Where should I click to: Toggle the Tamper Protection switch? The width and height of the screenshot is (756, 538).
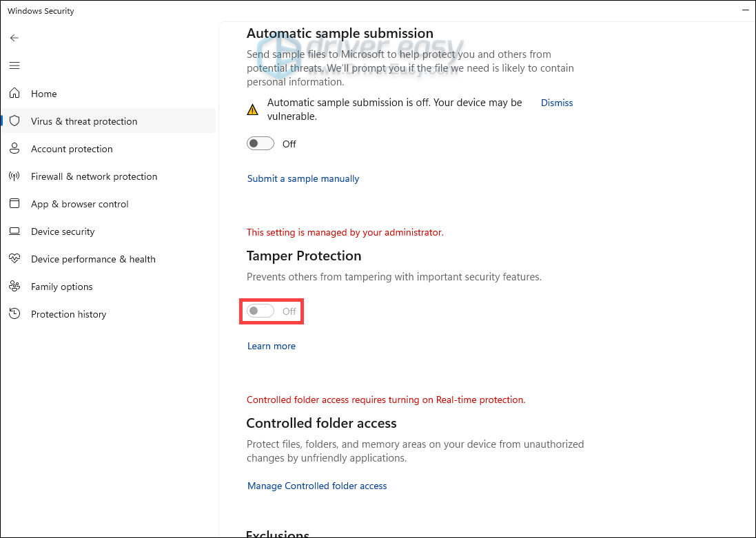coord(260,311)
